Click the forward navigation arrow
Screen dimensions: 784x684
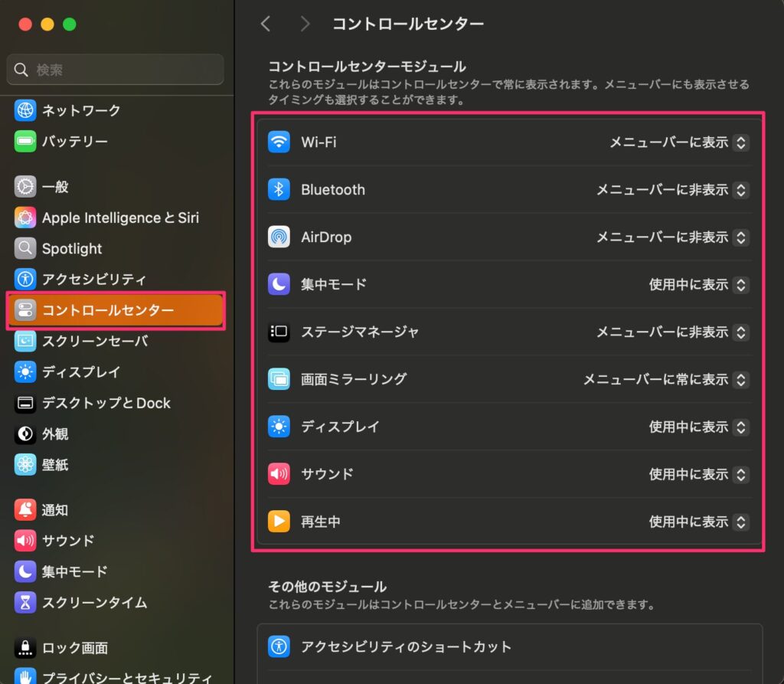click(305, 24)
